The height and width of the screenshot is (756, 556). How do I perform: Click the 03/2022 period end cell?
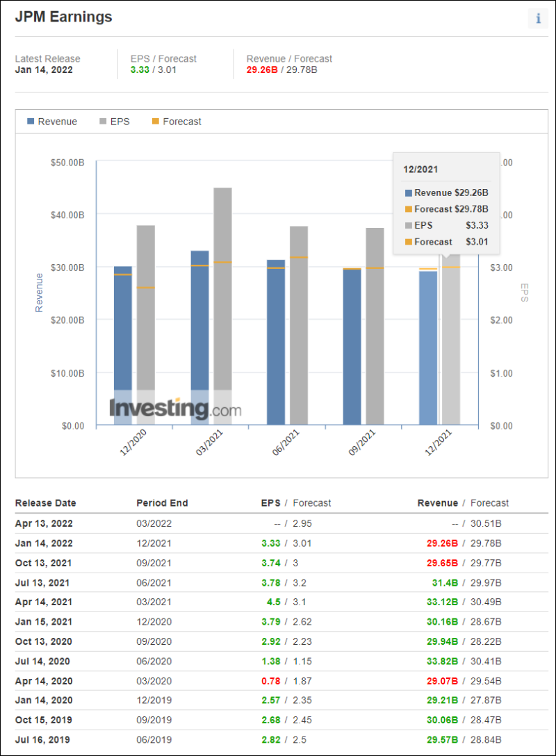154,524
